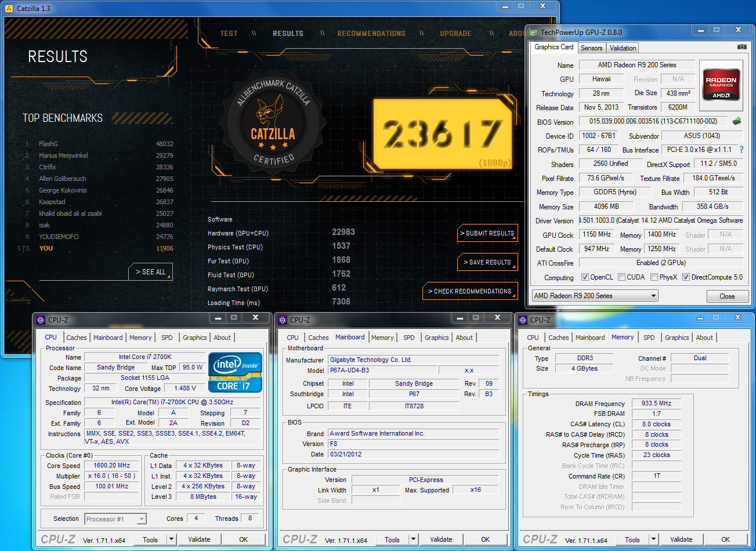Open the Tools dropdown arrow in the CPU window
This screenshot has height=551, width=756.
[171, 539]
